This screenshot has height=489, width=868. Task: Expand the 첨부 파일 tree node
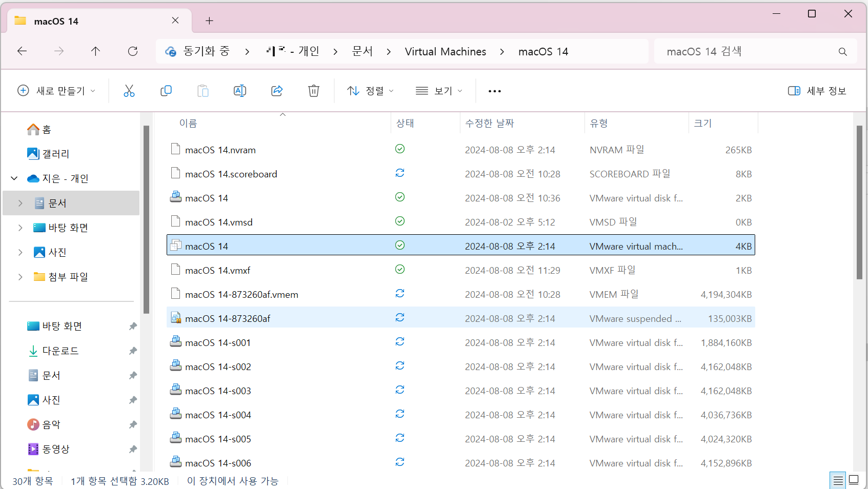click(x=21, y=277)
